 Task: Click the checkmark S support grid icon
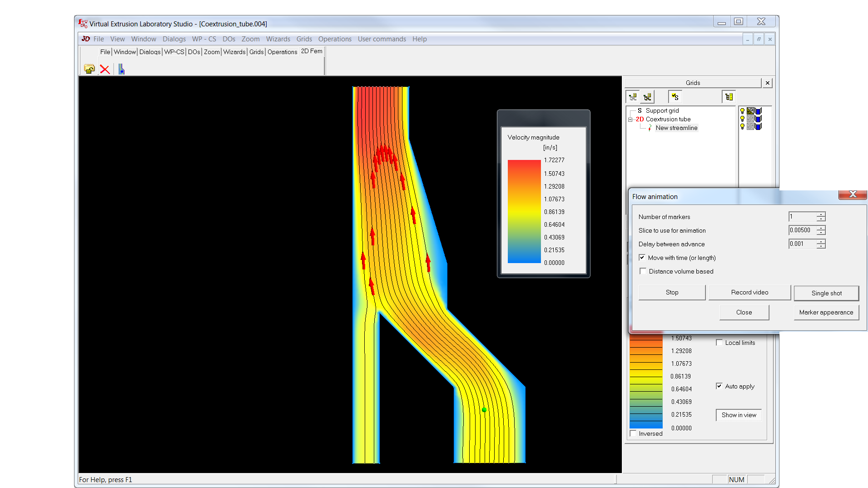tap(675, 97)
